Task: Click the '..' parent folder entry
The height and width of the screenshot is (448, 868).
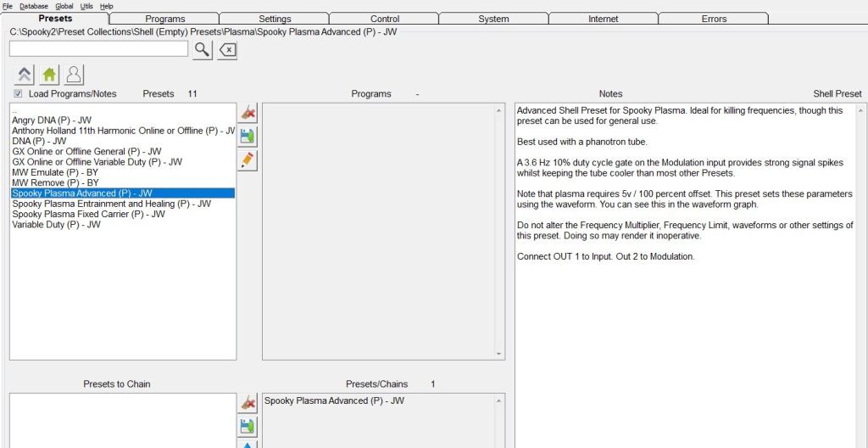Action: (x=14, y=110)
